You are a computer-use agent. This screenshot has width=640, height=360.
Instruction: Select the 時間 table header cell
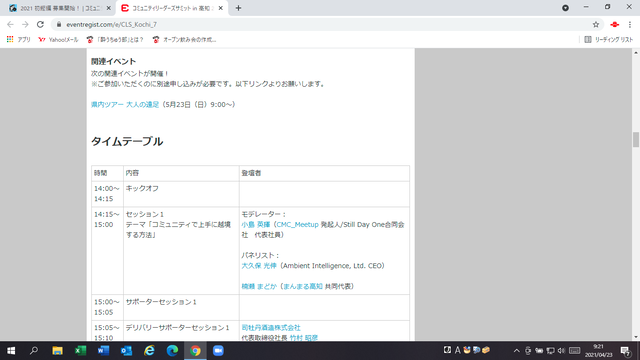107,173
